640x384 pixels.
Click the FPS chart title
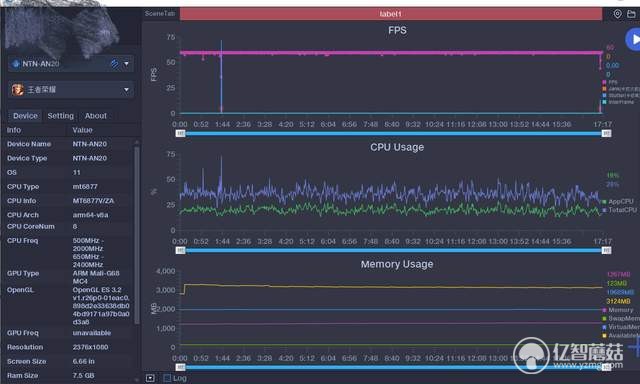click(397, 31)
